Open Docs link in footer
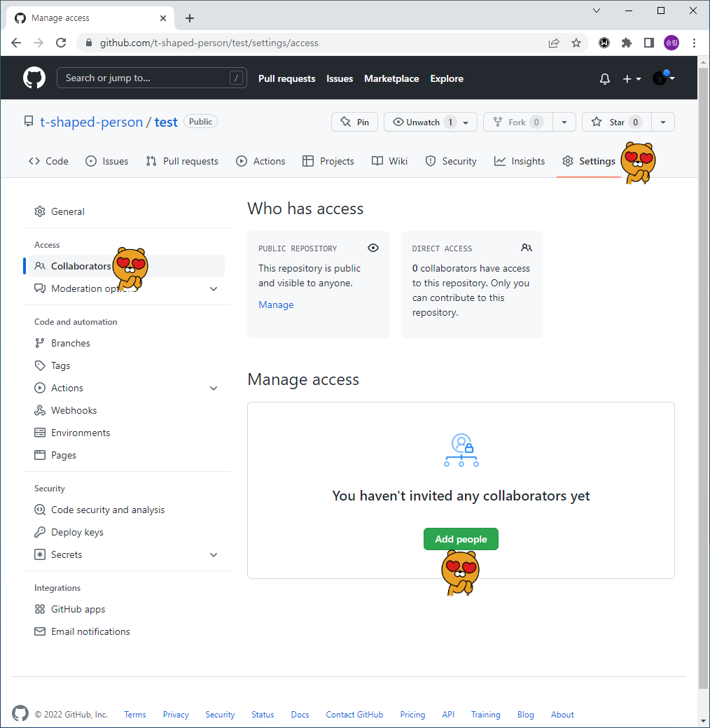 tap(300, 715)
